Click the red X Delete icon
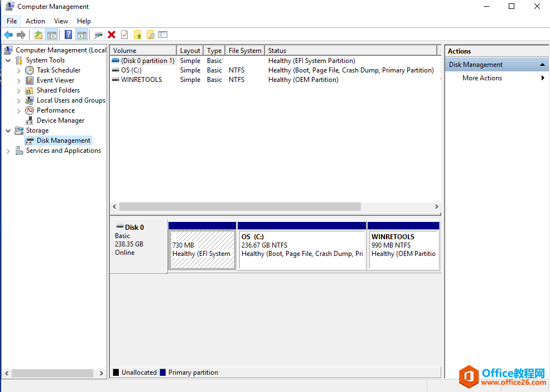This screenshot has width=550, height=392. 112,35
